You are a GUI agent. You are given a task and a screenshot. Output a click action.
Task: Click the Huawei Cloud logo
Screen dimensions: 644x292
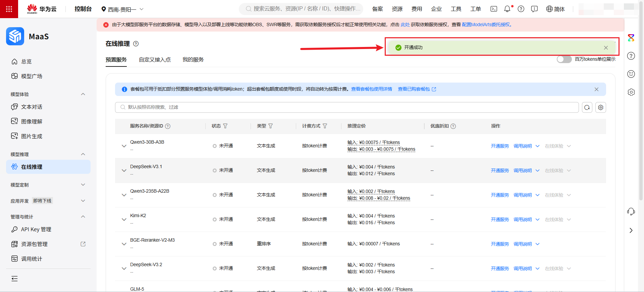pos(42,9)
